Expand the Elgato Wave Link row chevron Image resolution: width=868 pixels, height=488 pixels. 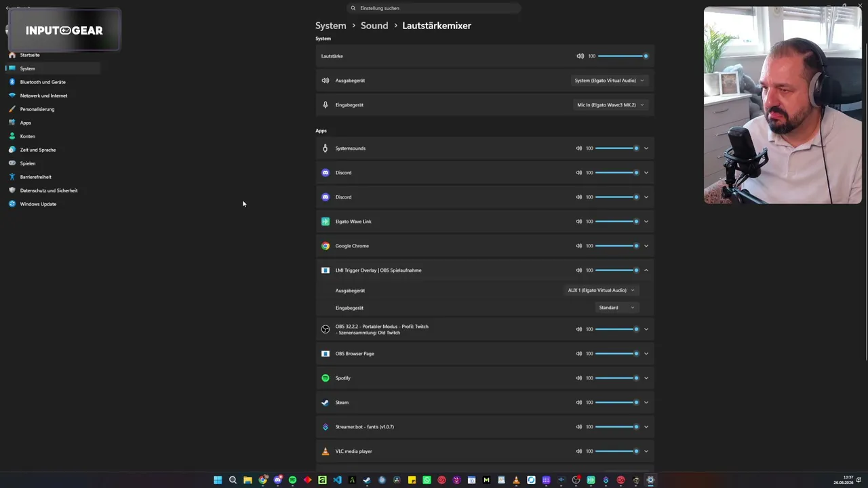pyautogui.click(x=646, y=222)
